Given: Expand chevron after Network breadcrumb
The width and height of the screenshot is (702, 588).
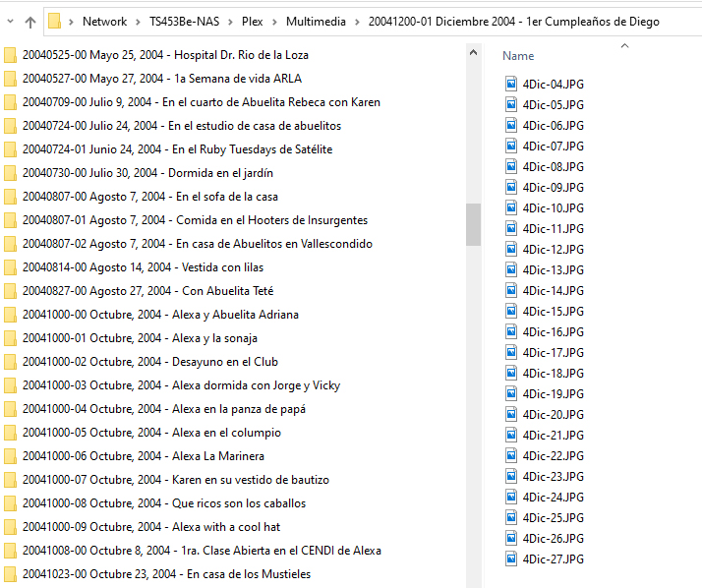Looking at the screenshot, I should click(138, 22).
